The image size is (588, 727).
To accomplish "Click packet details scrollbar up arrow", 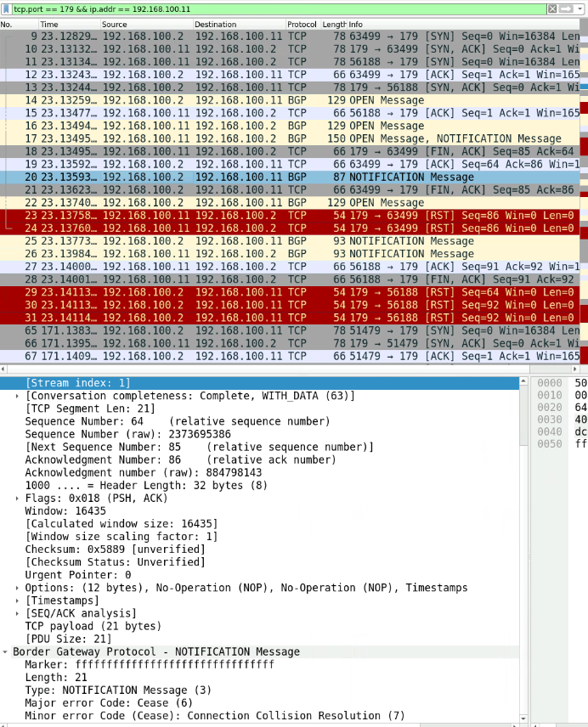I will pos(523,381).
